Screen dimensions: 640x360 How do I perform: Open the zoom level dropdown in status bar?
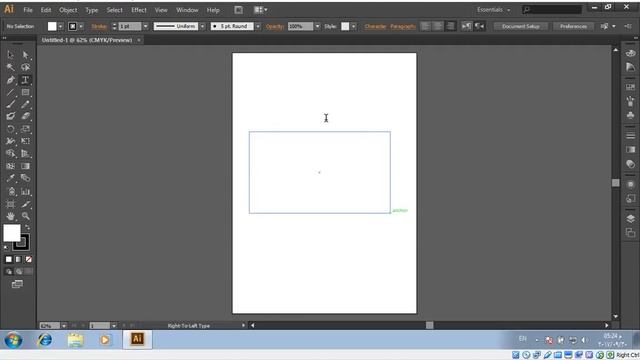tap(64, 326)
